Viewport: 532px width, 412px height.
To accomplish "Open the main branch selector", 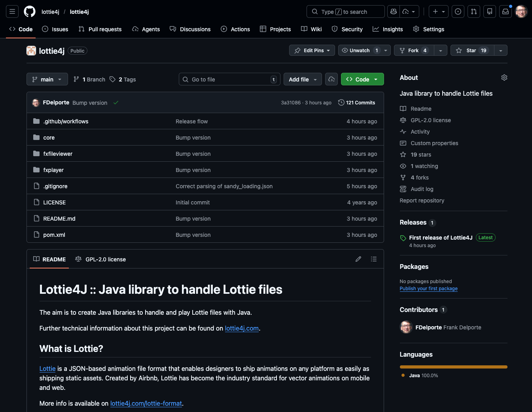I will (x=47, y=79).
